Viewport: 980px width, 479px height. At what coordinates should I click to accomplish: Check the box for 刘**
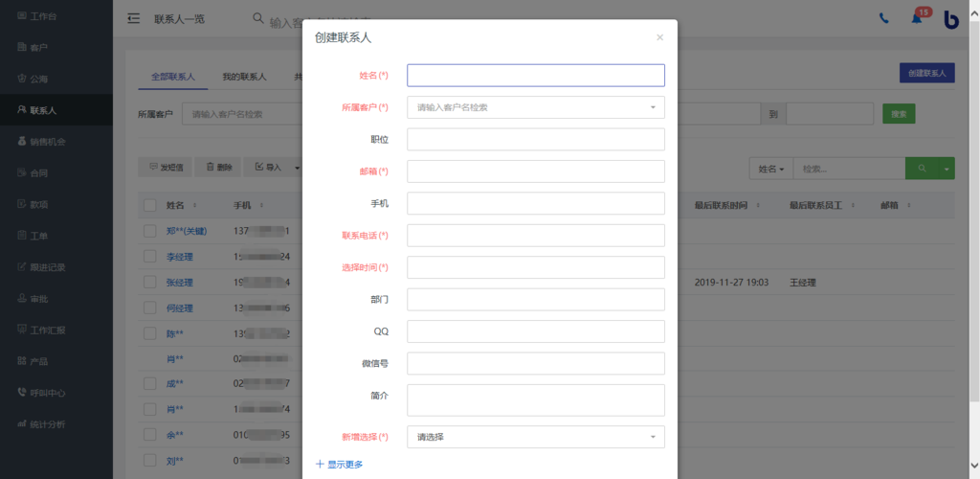tap(150, 460)
